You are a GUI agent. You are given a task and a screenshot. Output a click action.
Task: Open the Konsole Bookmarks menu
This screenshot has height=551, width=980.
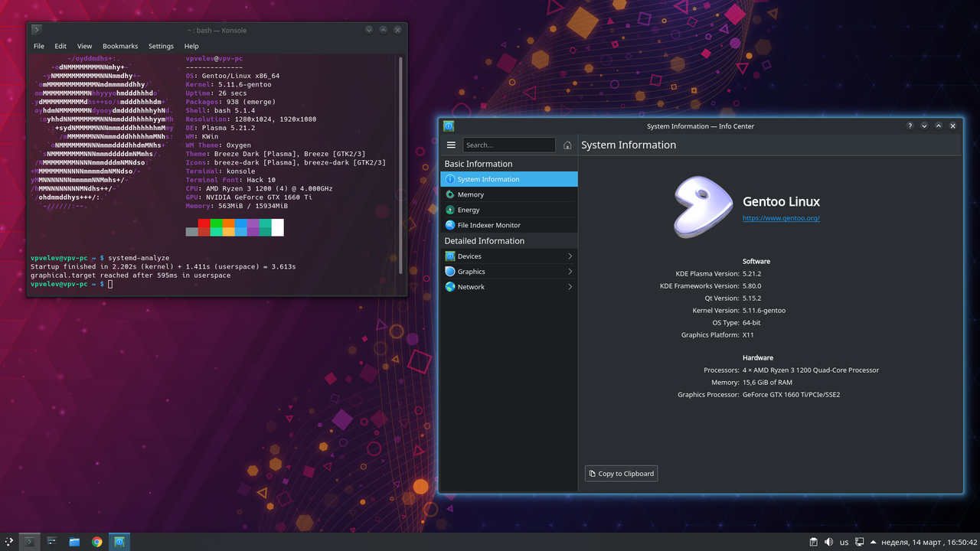coord(120,46)
